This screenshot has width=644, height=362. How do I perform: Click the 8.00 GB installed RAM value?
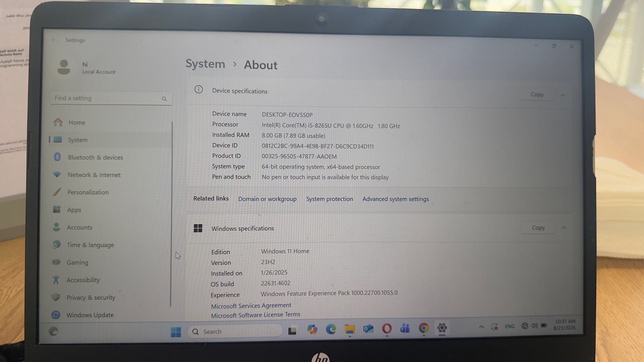pyautogui.click(x=293, y=136)
